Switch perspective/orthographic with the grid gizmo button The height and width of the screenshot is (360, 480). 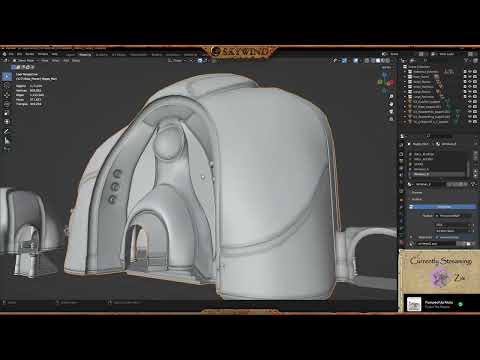coord(391,119)
